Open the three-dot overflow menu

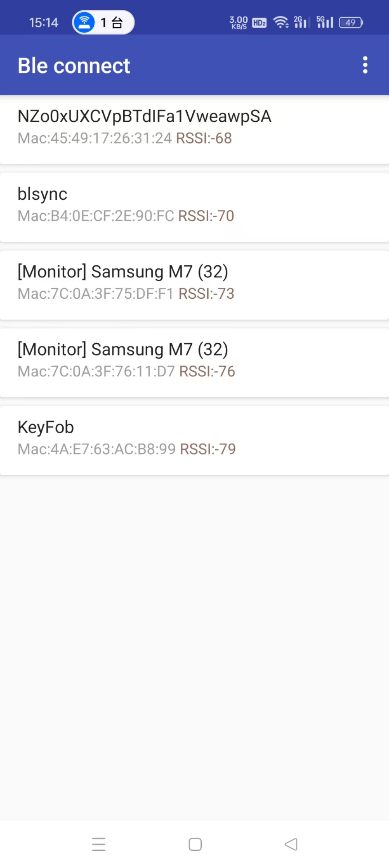[365, 65]
